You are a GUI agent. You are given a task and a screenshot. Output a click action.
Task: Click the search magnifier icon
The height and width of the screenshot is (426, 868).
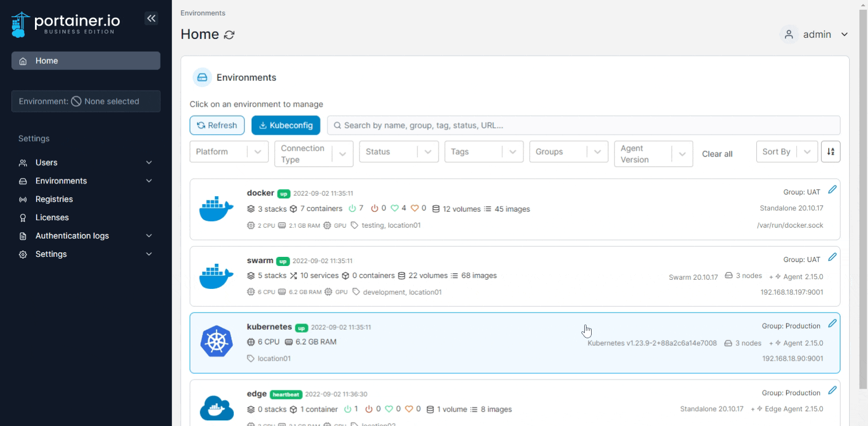click(338, 126)
